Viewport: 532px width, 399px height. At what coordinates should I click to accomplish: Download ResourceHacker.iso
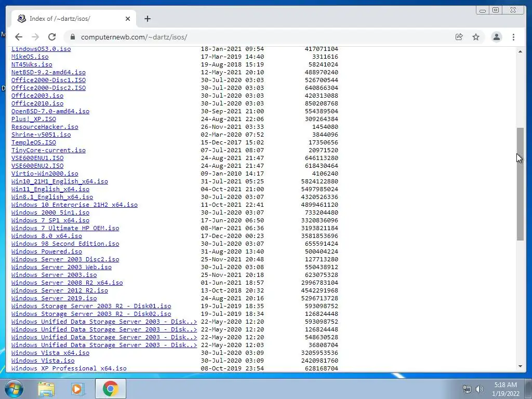45,127
